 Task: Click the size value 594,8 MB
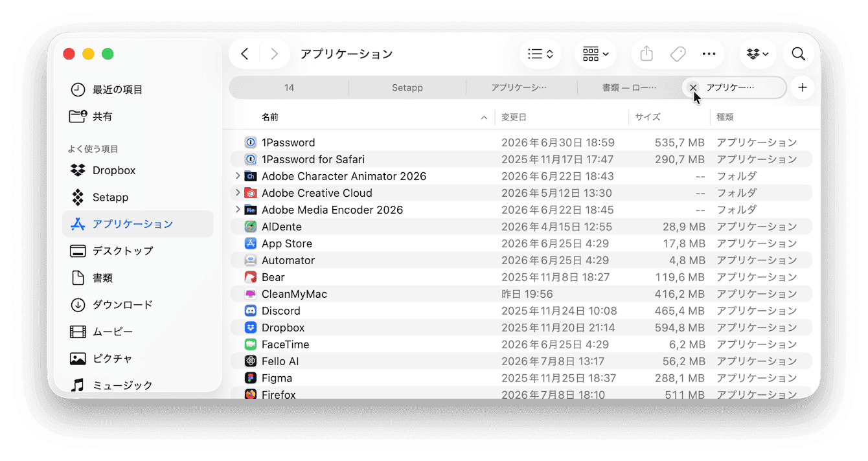680,328
